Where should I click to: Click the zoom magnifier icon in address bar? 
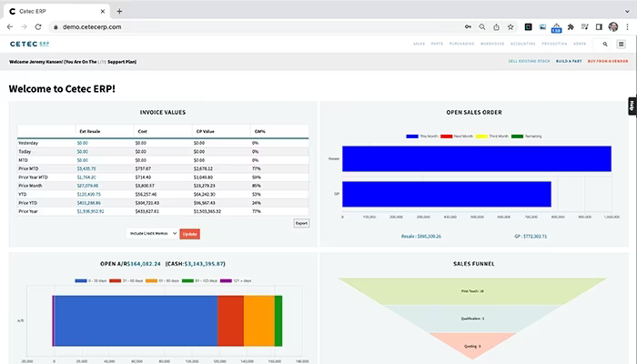482,26
